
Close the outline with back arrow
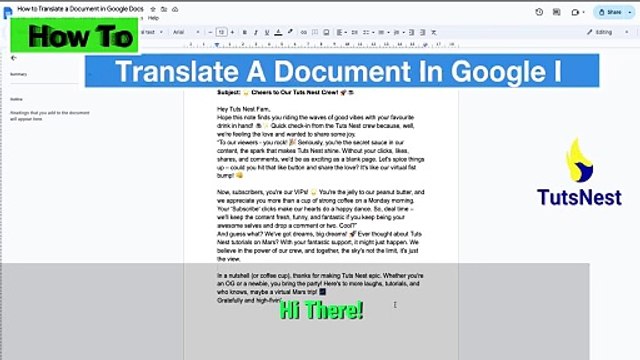[13, 58]
